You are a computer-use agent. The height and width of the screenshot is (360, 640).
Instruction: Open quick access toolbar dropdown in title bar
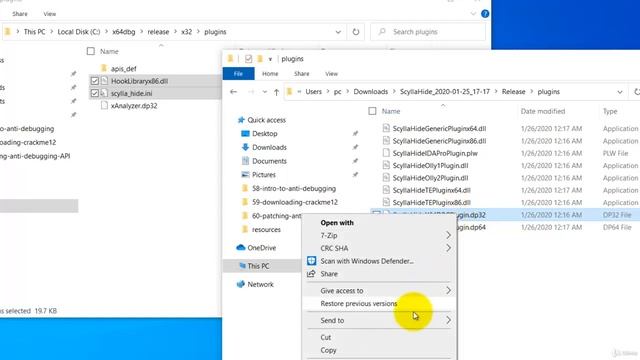pos(270,59)
